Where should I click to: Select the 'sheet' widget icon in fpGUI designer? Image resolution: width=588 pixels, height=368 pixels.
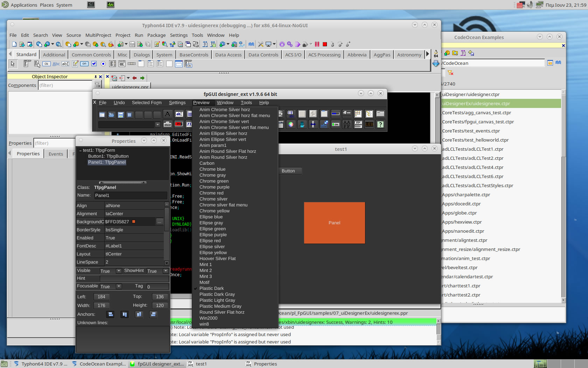168,124
